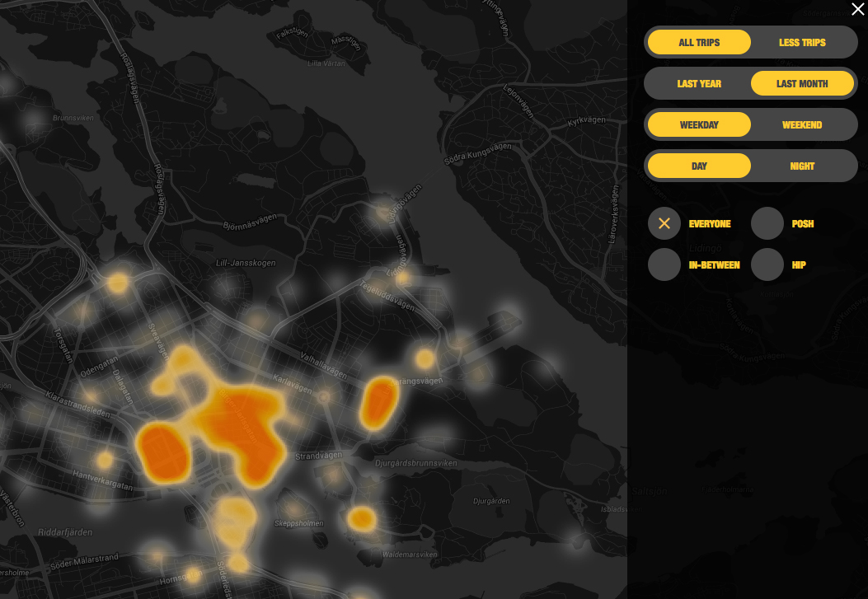
Task: Choose LAST YEAR time range
Action: tap(699, 83)
